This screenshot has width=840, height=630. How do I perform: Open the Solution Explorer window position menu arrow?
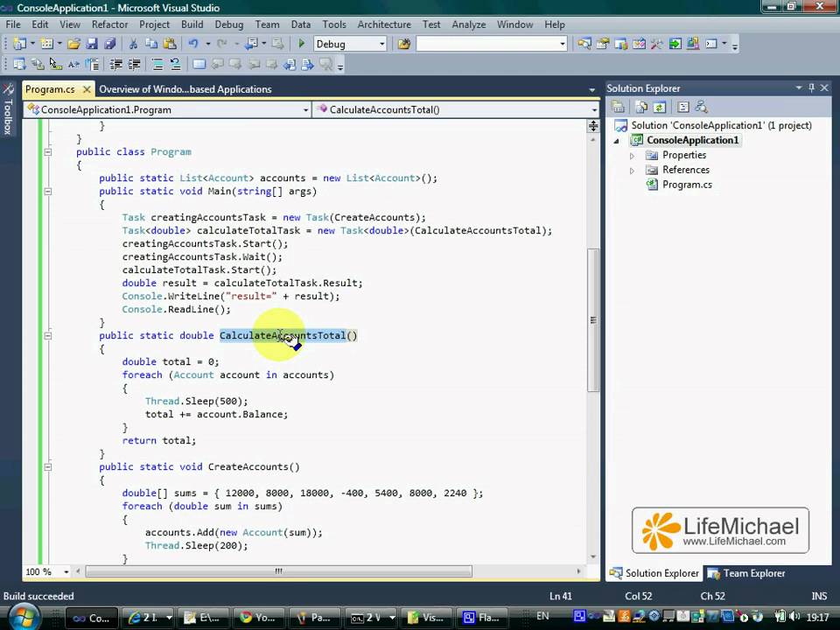(799, 87)
